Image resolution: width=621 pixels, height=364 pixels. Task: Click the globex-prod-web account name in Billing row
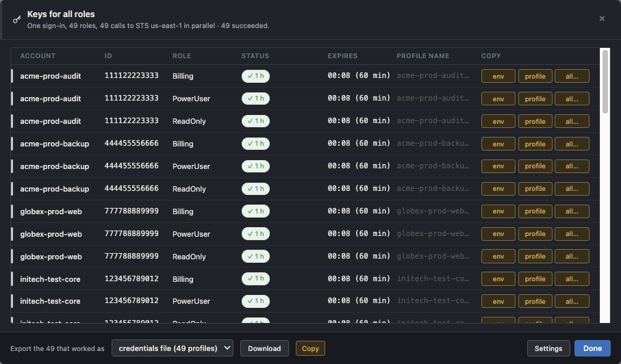point(51,211)
